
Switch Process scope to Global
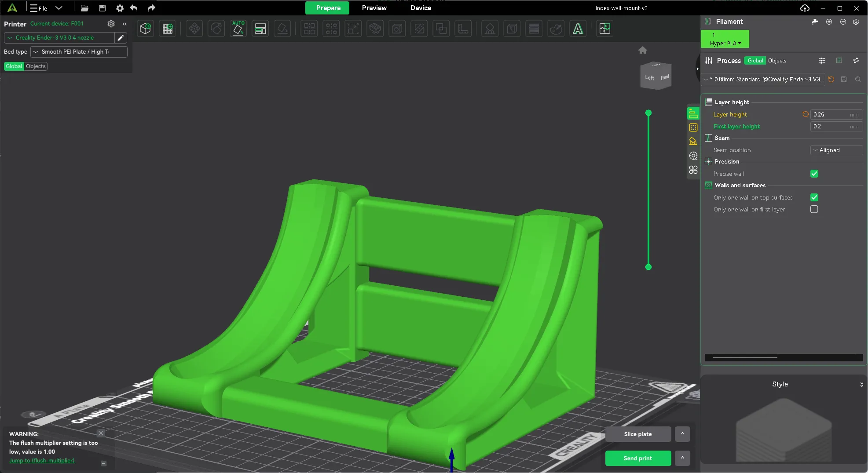pos(755,61)
